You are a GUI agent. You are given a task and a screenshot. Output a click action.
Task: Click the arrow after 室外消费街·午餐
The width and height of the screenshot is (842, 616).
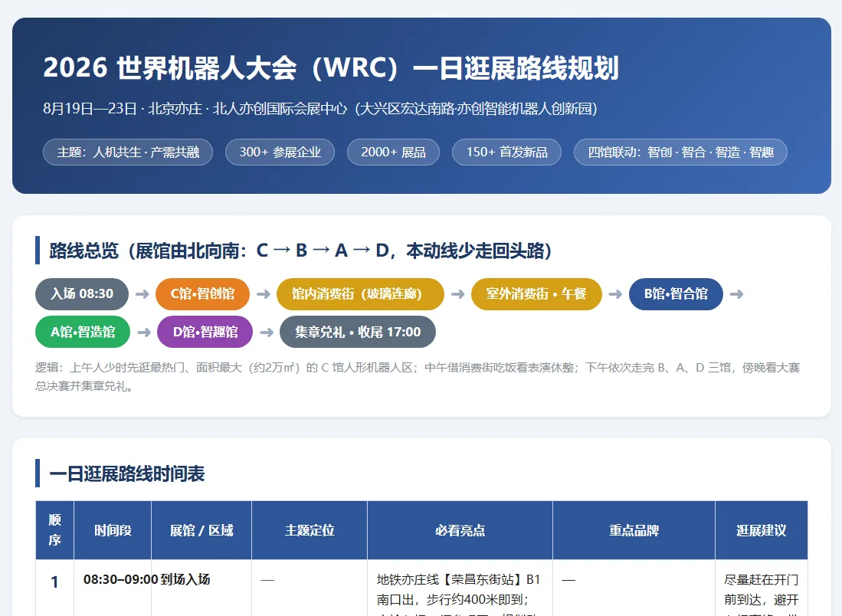(x=615, y=293)
